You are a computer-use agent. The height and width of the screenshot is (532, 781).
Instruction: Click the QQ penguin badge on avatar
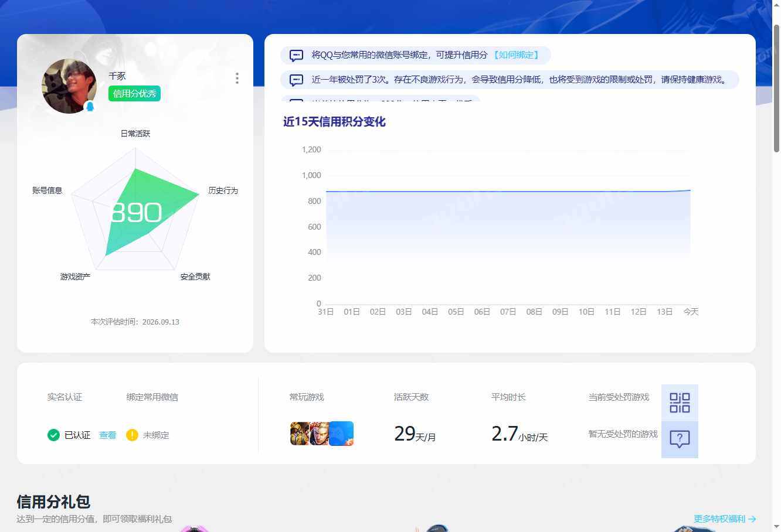90,107
